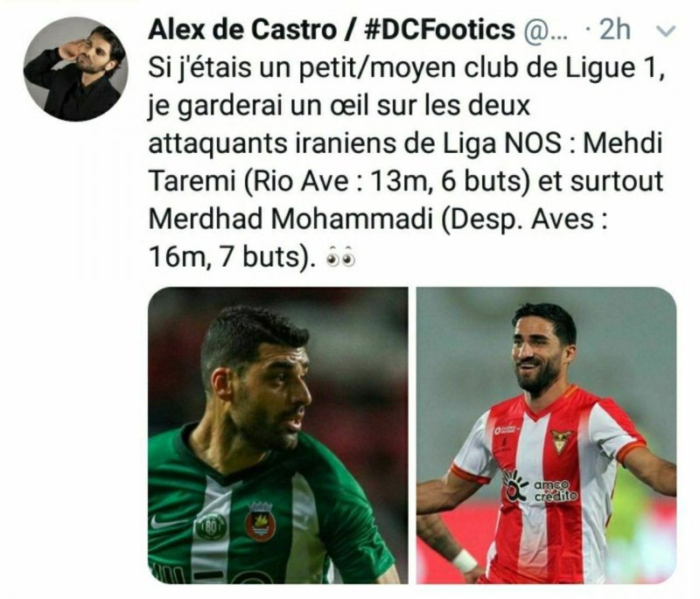The image size is (700, 599).
Task: Click the truncated @ handle
Action: pyautogui.click(x=543, y=31)
